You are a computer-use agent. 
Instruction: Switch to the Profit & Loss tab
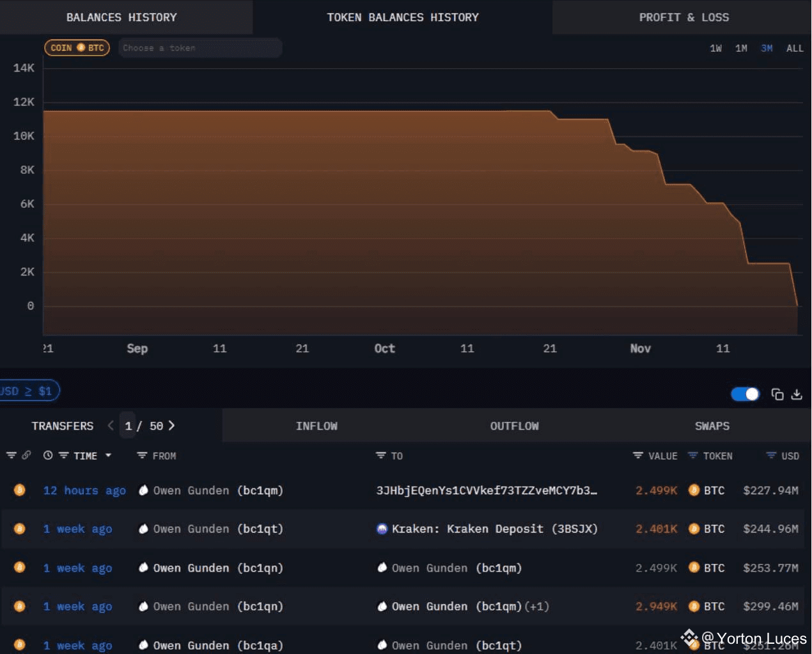point(683,17)
